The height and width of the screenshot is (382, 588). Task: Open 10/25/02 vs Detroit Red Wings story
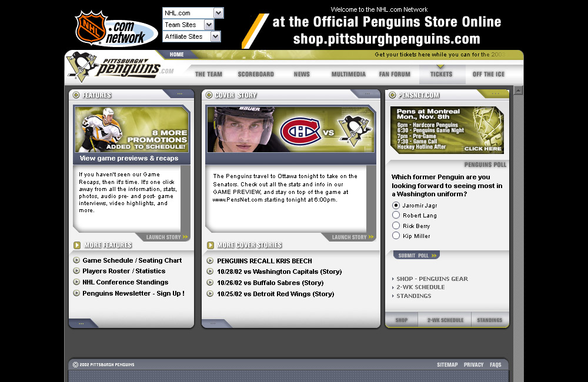[x=275, y=294]
